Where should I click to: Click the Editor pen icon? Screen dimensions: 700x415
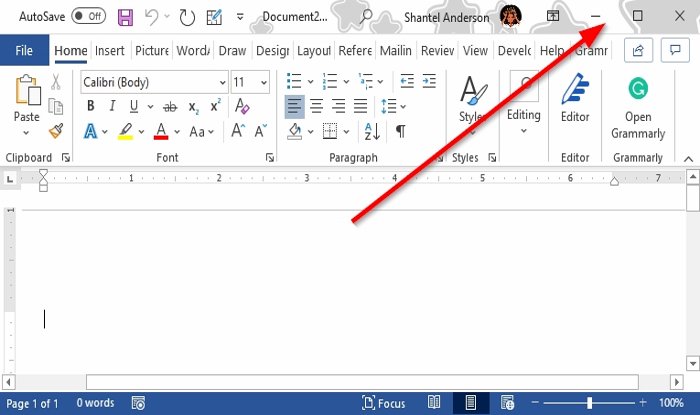pos(575,89)
